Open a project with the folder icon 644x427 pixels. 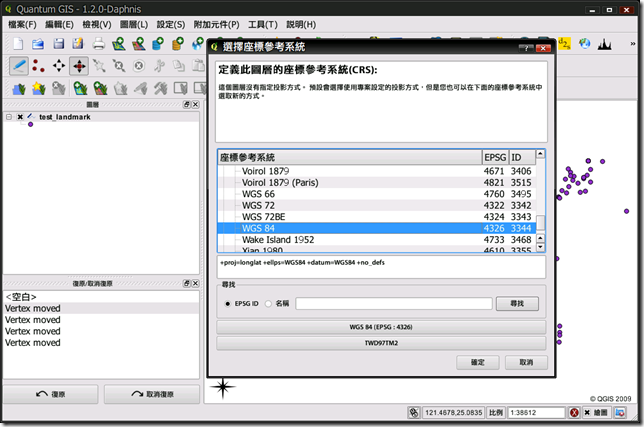tap(38, 44)
